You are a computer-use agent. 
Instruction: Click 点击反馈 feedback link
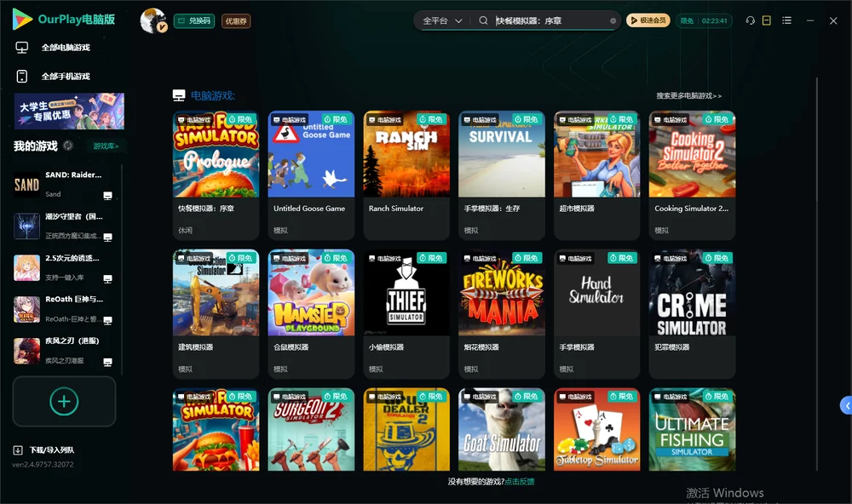[x=520, y=482]
